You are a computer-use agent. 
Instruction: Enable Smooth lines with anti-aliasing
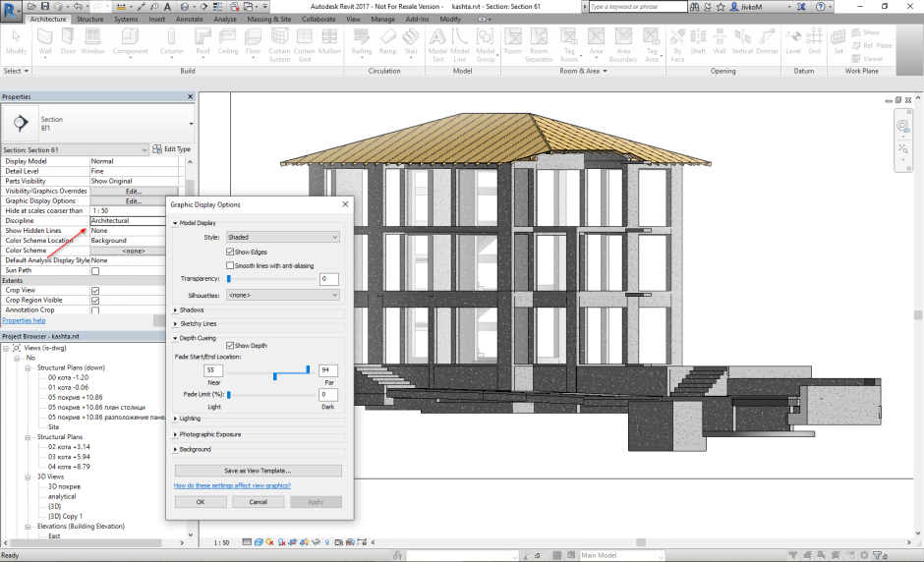[230, 265]
